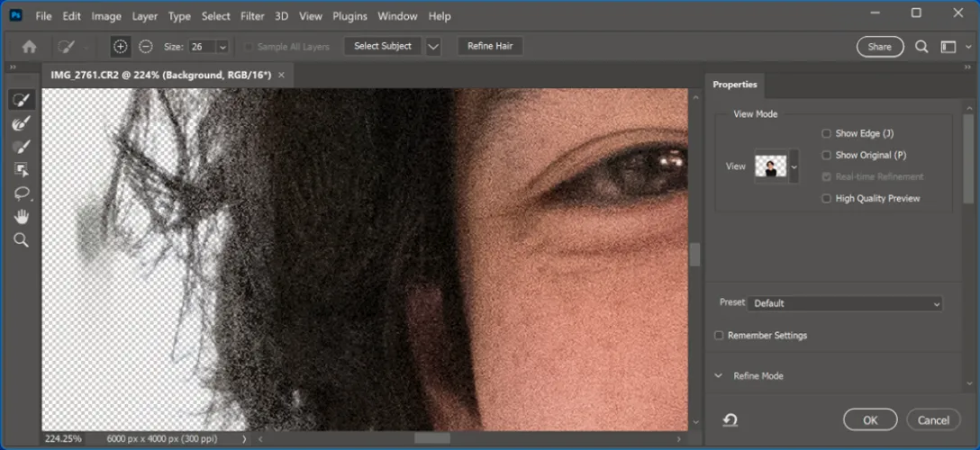
Task: Open the brush Size dropdown arrow
Action: 222,47
